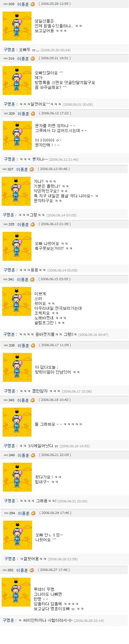The width and height of the screenshot is (129, 644).
Task: Click 구명훈 reply name dated 2006.06.16
Action: tap(9, 335)
